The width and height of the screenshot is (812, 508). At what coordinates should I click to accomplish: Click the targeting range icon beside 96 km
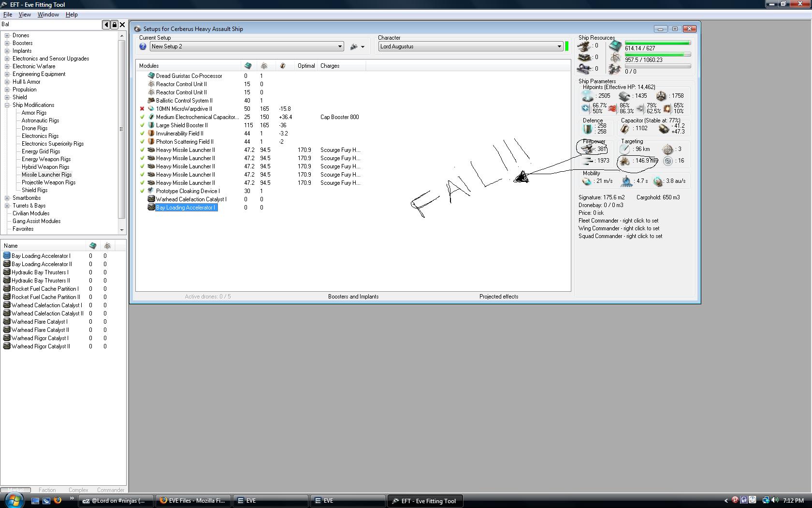[x=625, y=149]
